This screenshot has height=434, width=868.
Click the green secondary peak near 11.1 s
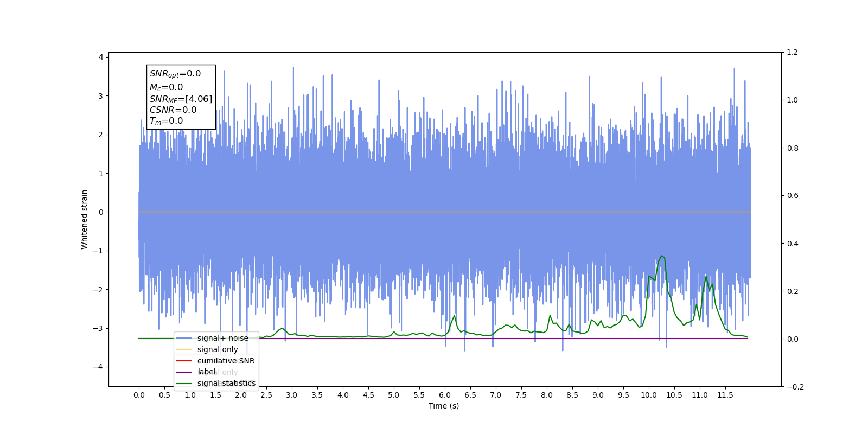706,277
